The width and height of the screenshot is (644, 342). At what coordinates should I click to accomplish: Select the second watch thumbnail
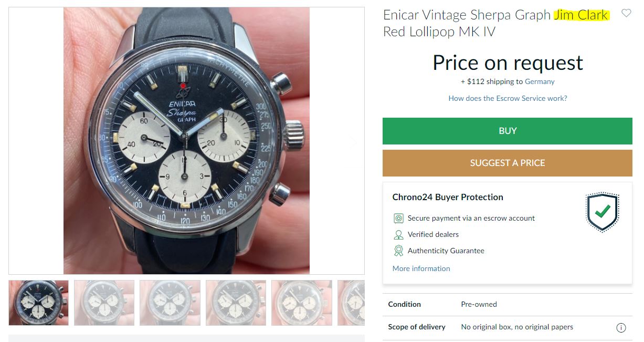[104, 303]
